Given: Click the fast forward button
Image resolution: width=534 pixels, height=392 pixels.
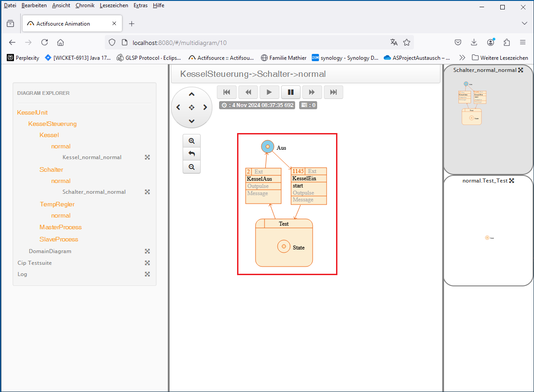Looking at the screenshot, I should pyautogui.click(x=312, y=92).
